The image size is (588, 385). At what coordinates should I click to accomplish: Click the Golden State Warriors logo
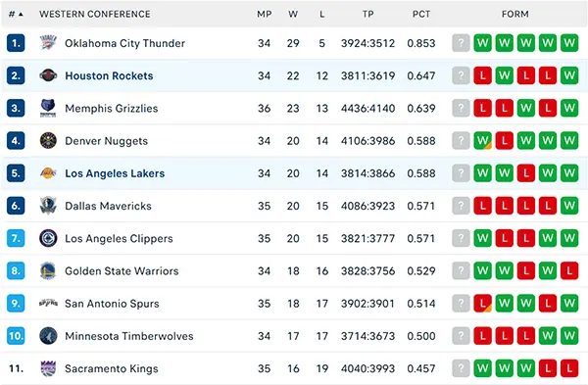48,270
